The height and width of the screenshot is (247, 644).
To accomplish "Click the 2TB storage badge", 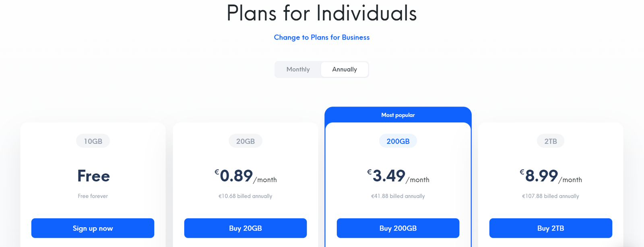I will 551,141.
